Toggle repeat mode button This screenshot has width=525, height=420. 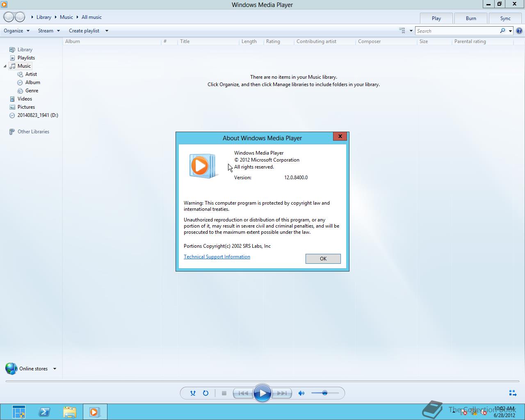(206, 393)
